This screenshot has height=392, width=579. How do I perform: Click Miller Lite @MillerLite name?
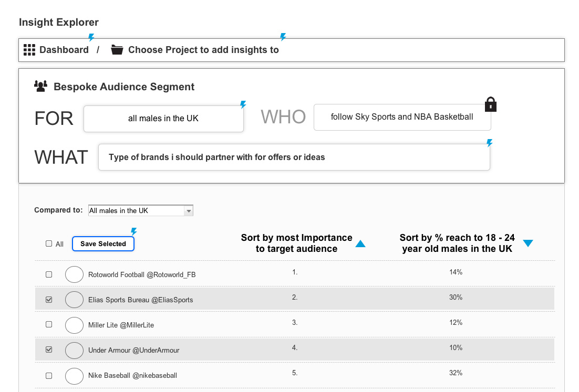click(x=121, y=325)
